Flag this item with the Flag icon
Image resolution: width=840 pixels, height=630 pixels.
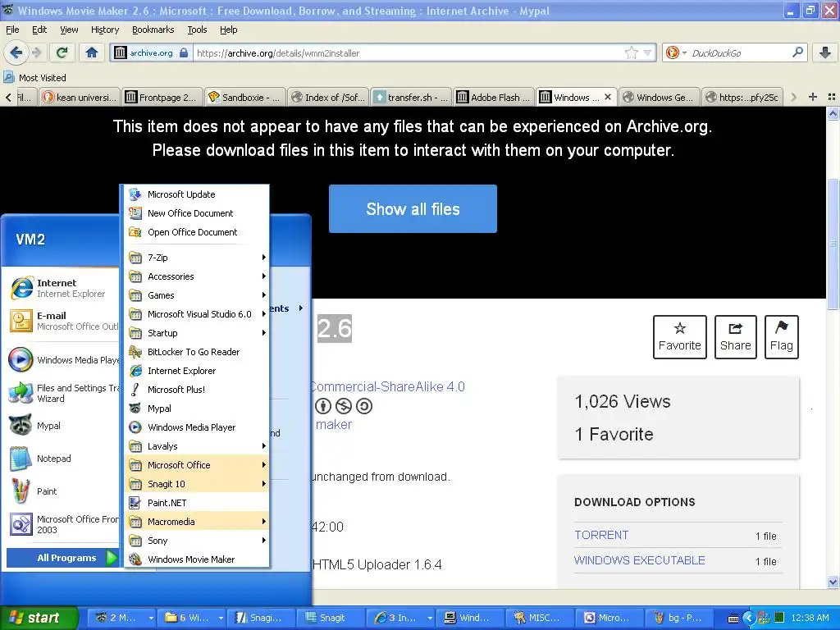(x=782, y=337)
